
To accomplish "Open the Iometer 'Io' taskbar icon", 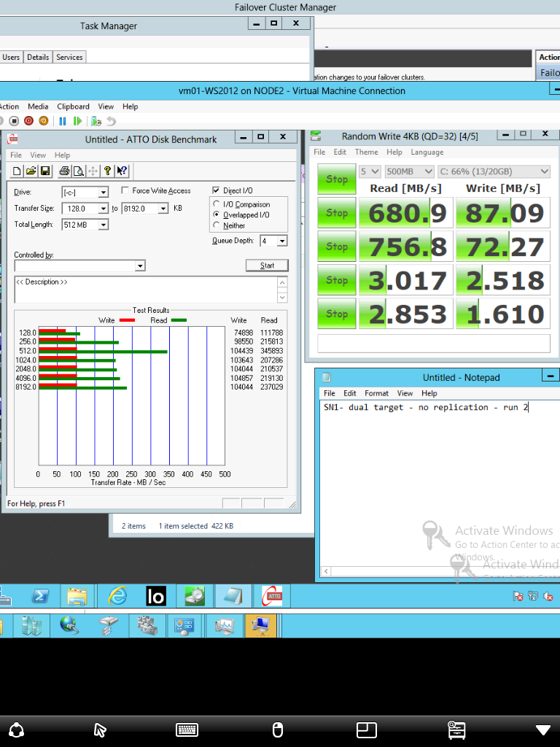I will [x=156, y=596].
